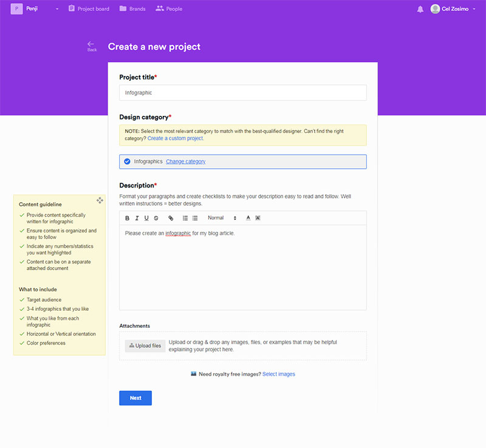Image resolution: width=486 pixels, height=448 pixels.
Task: Expand the Penji workspace dropdown
Action: click(x=57, y=9)
